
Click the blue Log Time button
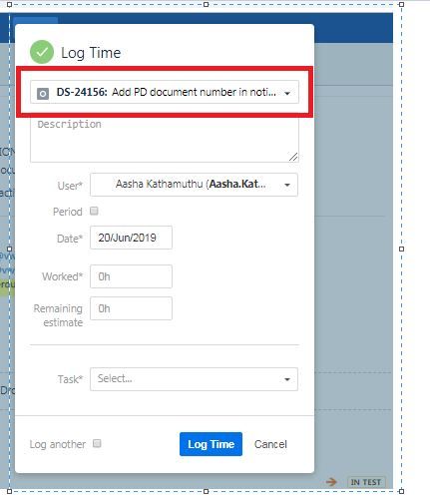(211, 444)
